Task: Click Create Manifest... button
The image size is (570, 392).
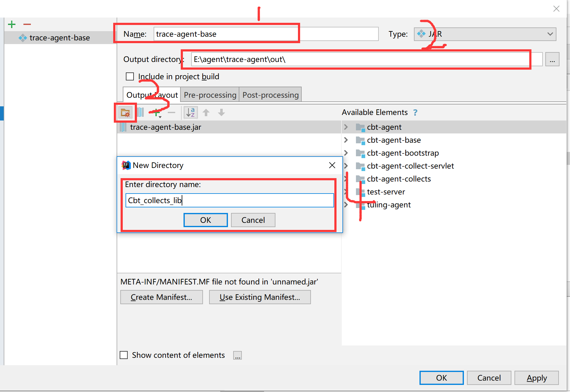Action: click(x=161, y=297)
